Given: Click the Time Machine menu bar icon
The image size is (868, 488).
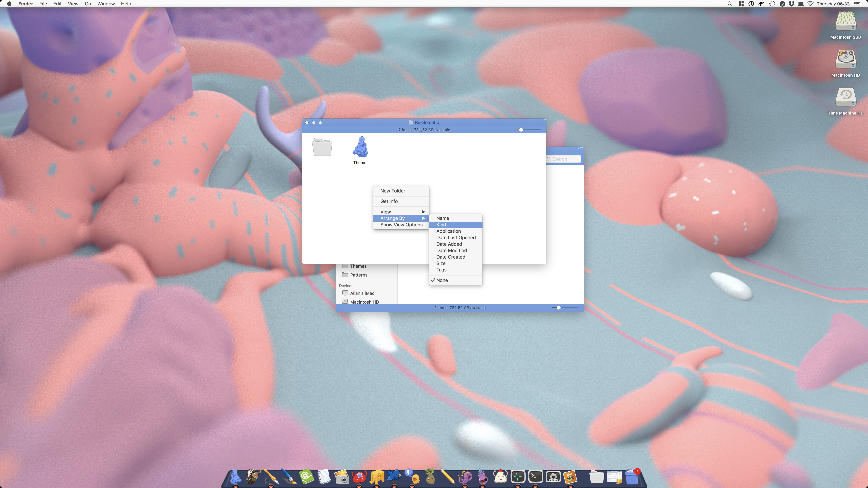Looking at the screenshot, I should pyautogui.click(x=772, y=4).
